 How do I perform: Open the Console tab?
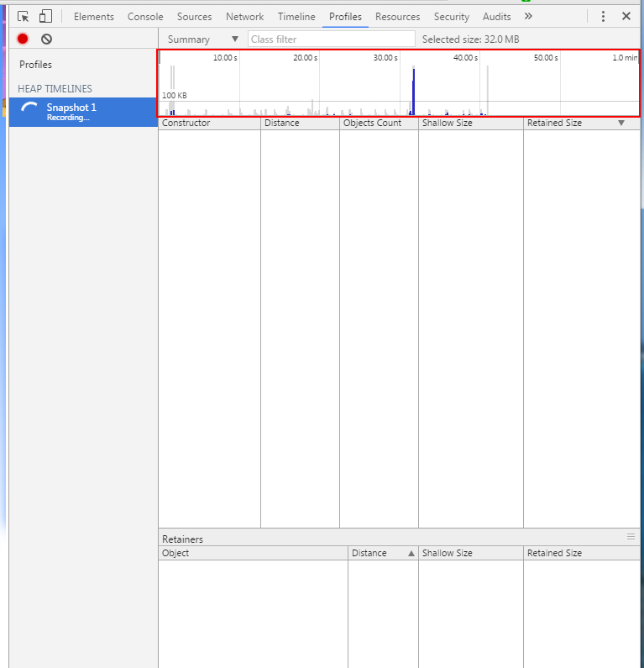pyautogui.click(x=145, y=17)
